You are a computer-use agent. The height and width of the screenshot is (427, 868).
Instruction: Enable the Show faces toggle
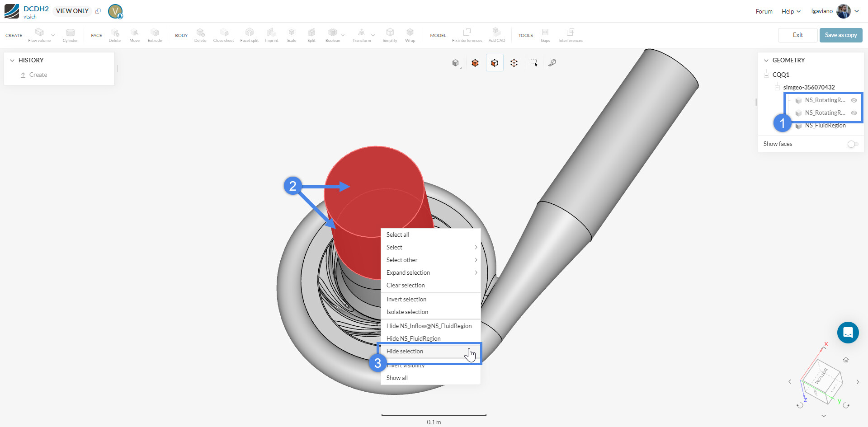point(852,144)
